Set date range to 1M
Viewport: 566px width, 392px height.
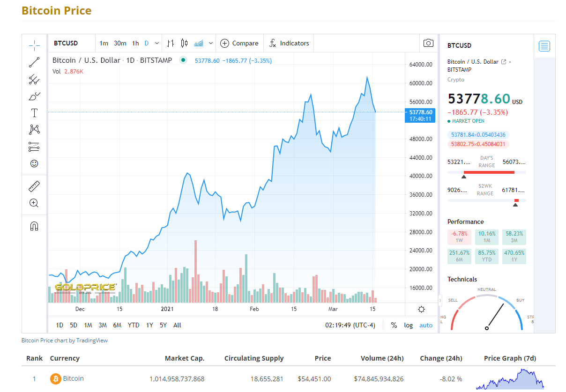tap(88, 325)
